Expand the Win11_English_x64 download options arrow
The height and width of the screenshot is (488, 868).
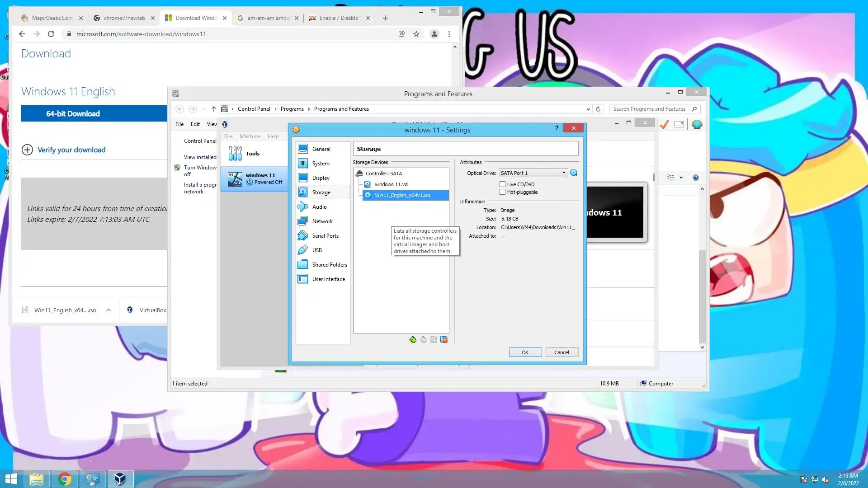coord(108,310)
